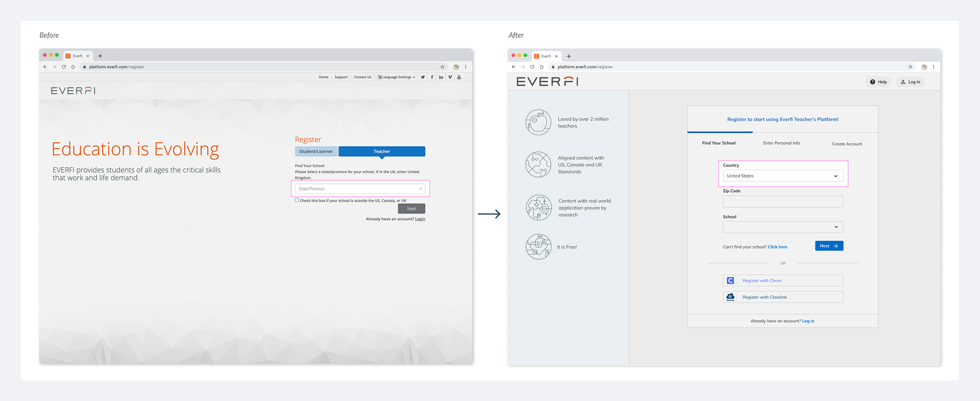980x401 pixels.
Task: Click apple icon beside Loved by over 2 million
Action: click(x=538, y=123)
